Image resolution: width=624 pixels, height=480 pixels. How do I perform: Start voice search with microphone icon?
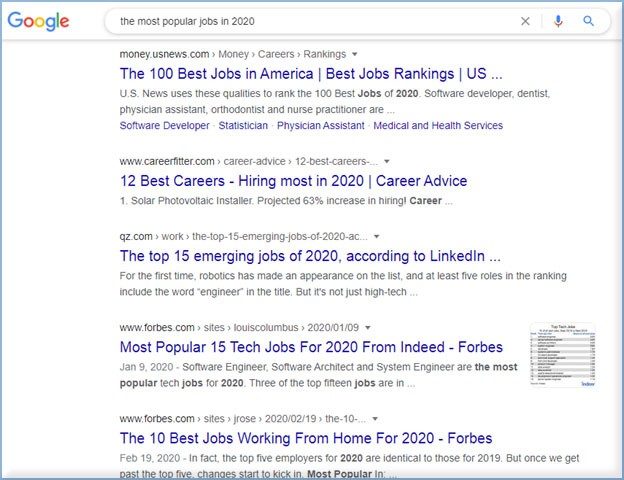(x=558, y=21)
